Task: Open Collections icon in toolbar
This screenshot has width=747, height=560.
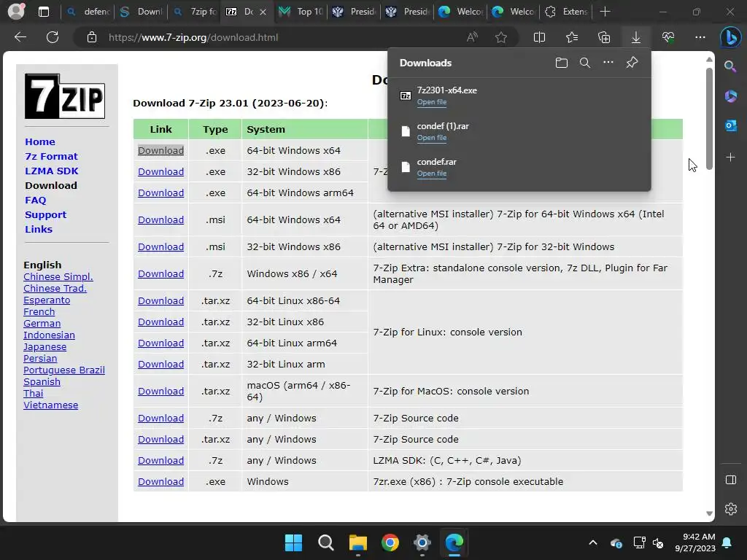Action: (x=604, y=37)
